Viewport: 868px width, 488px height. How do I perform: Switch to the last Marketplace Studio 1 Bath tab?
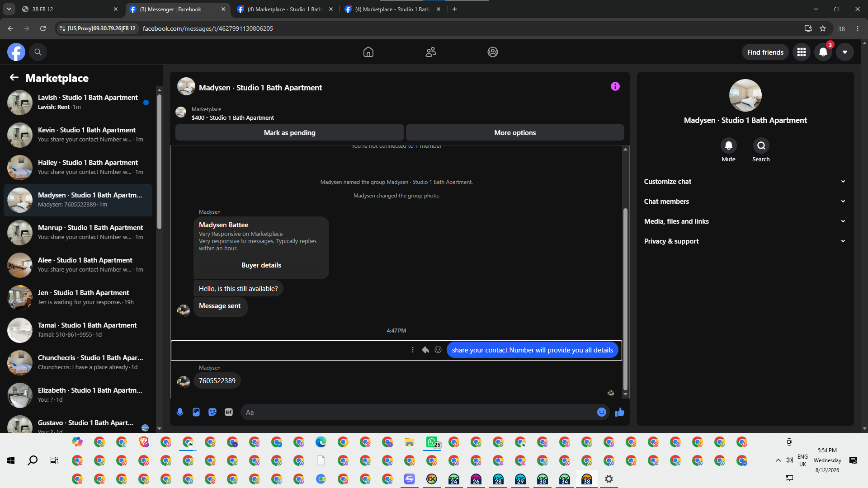(392, 9)
